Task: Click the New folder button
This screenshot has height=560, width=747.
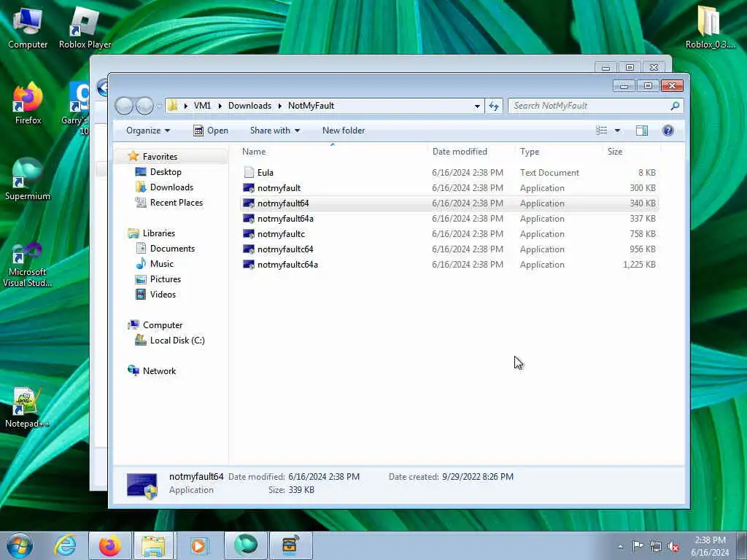Action: click(x=344, y=131)
